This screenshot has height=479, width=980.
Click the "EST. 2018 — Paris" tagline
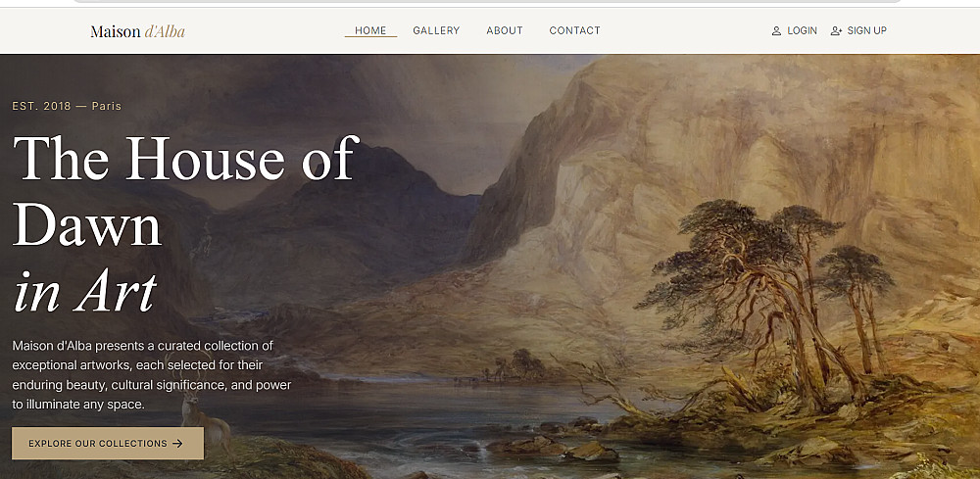pos(67,106)
